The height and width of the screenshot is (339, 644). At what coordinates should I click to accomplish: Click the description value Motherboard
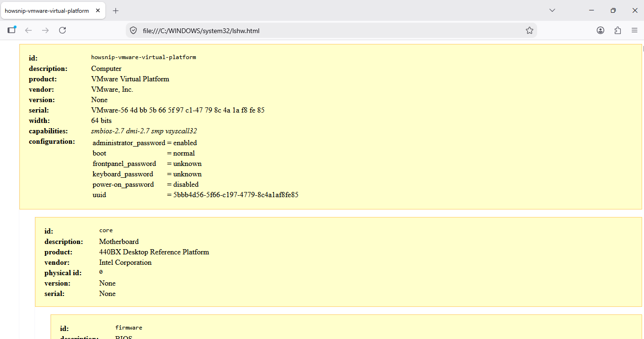119,242
